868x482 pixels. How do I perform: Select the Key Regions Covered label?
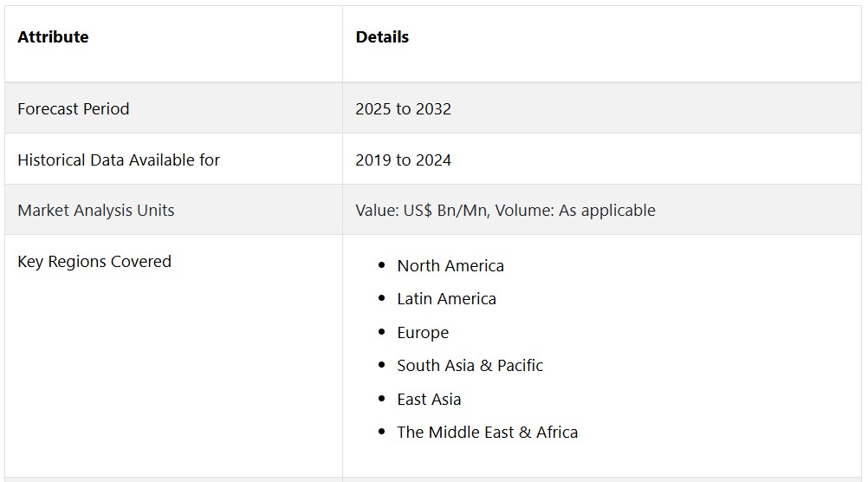point(94,262)
